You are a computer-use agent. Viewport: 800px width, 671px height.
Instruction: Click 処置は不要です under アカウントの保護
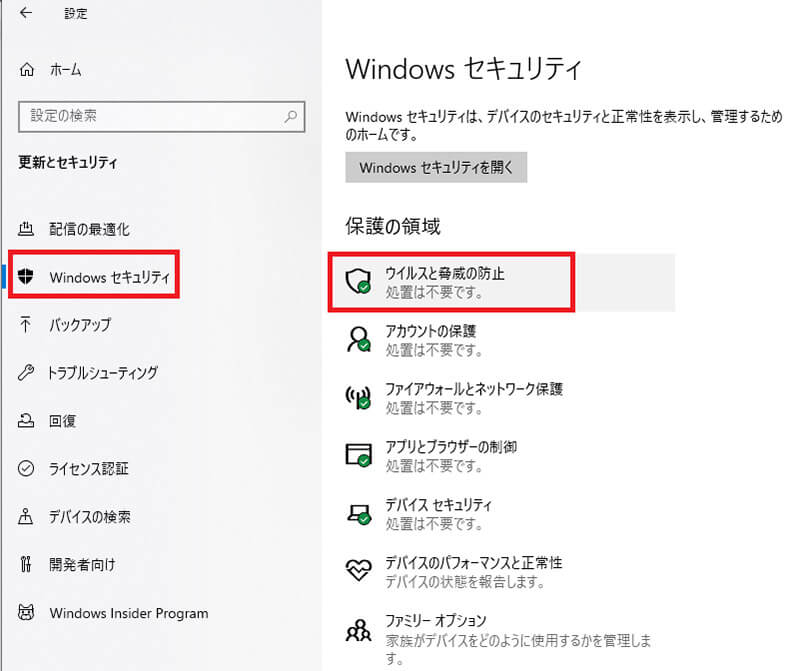(x=434, y=350)
